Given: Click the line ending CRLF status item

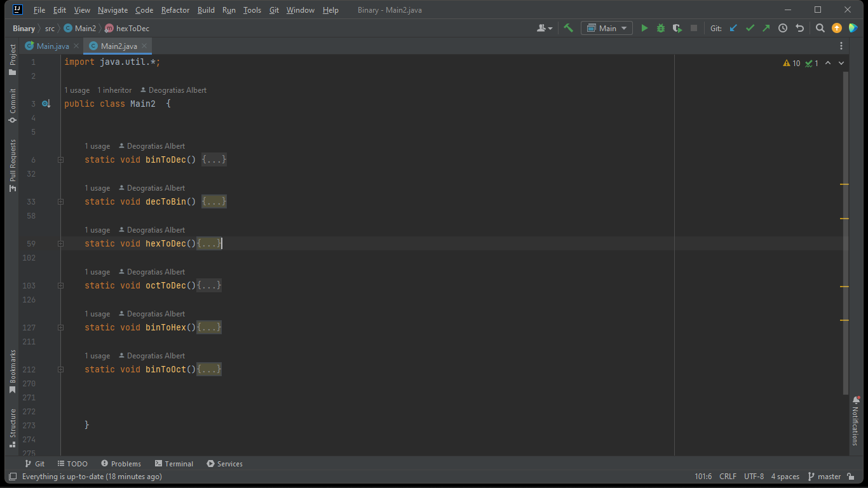Looking at the screenshot, I should click(727, 476).
